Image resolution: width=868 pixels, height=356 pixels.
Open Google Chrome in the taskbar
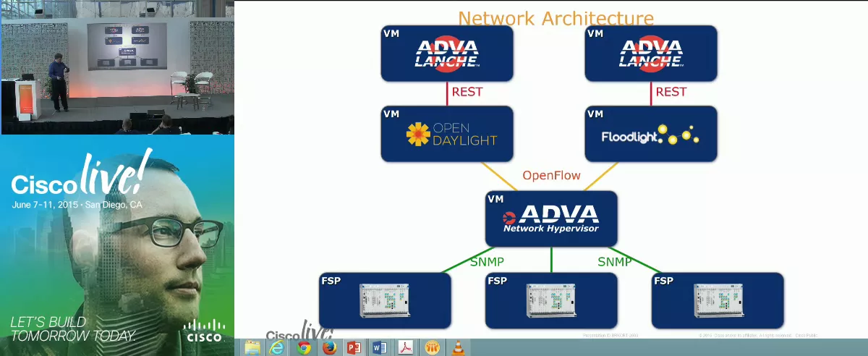(303, 347)
